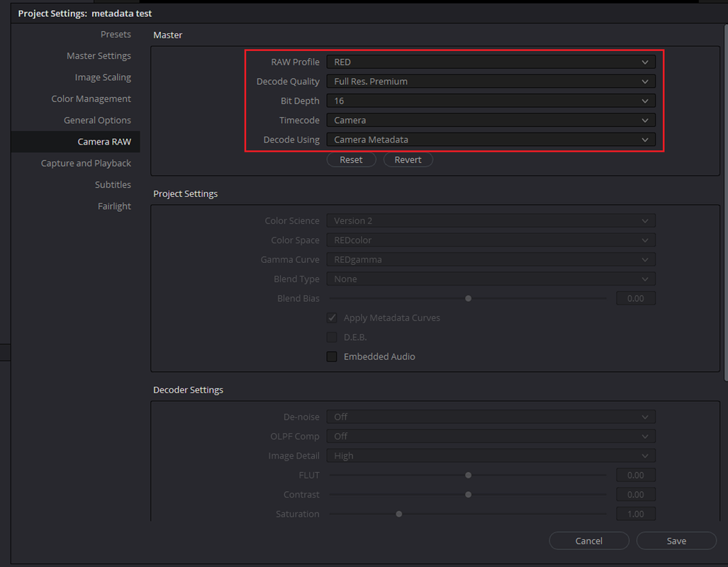Open the RAW Profile dropdown
Image resolution: width=728 pixels, height=567 pixels.
491,62
